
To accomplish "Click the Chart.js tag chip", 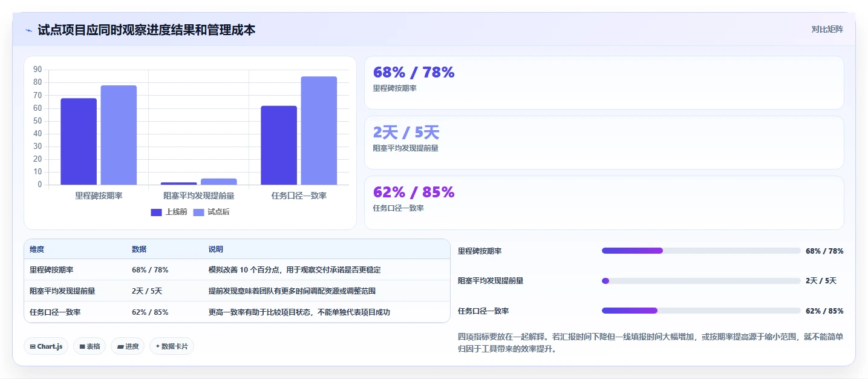I will coord(46,346).
